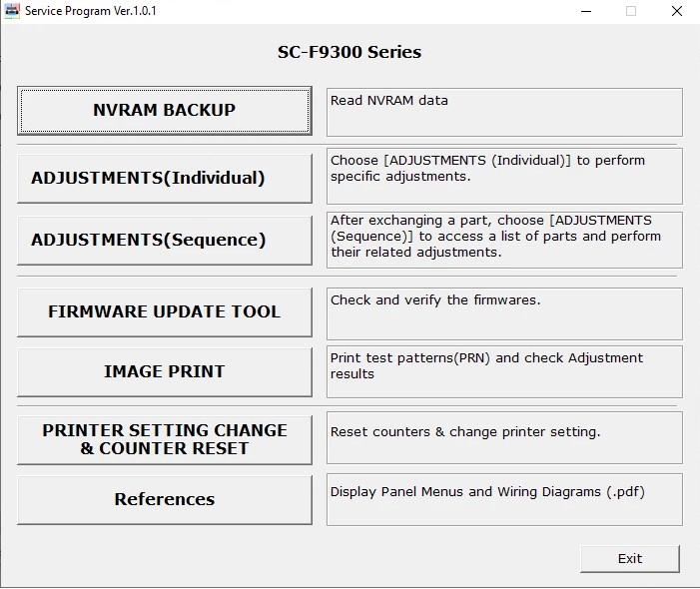700x589 pixels.
Task: Click the 'Service Program Ver.1.0.1' window title
Action: 91,11
